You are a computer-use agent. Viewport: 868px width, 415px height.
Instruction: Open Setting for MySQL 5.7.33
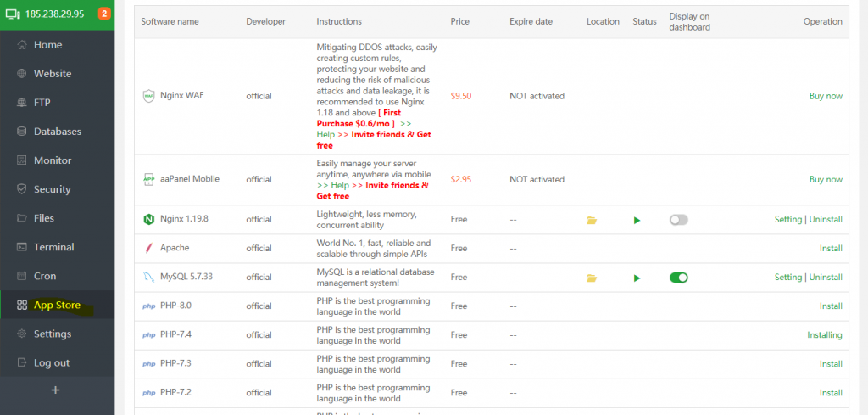(x=787, y=277)
